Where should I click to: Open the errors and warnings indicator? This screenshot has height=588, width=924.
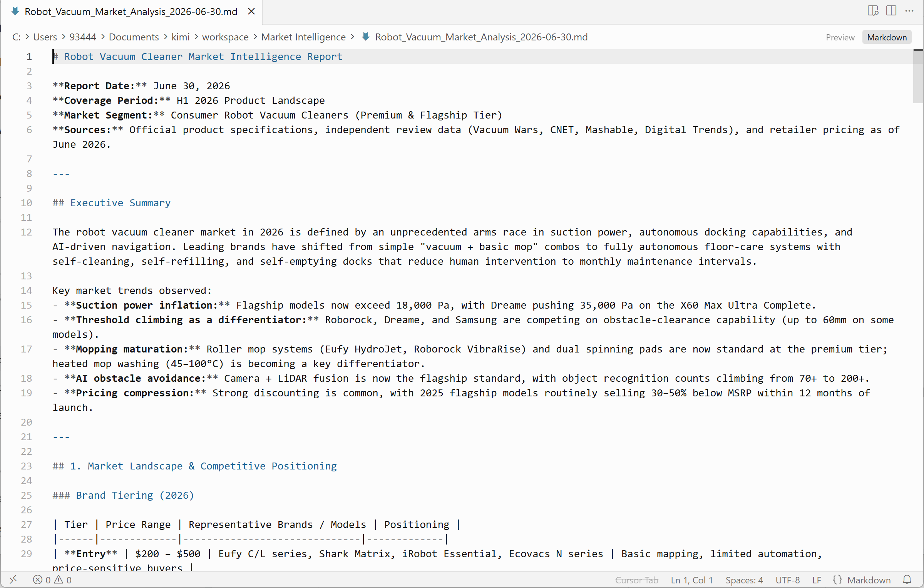pos(52,580)
